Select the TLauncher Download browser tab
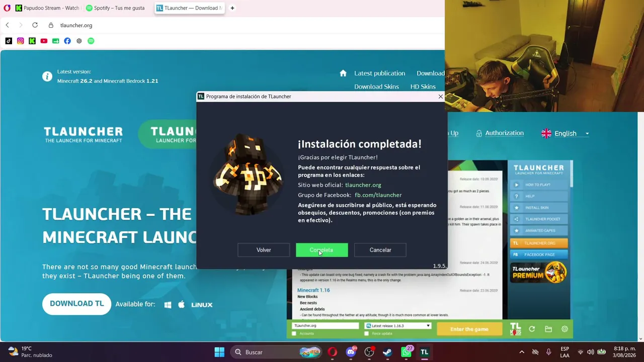 coord(189,8)
